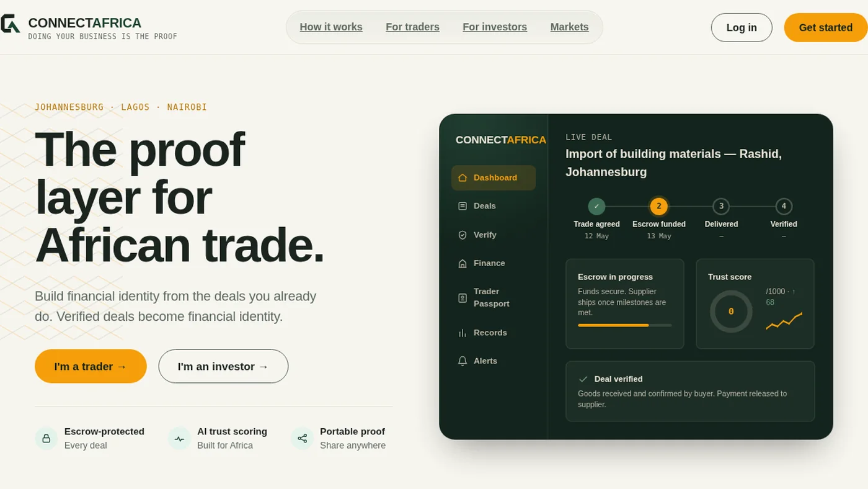Screen dimensions: 868x489
Task: Click Doing your business is the proof slogan
Action: click(102, 37)
